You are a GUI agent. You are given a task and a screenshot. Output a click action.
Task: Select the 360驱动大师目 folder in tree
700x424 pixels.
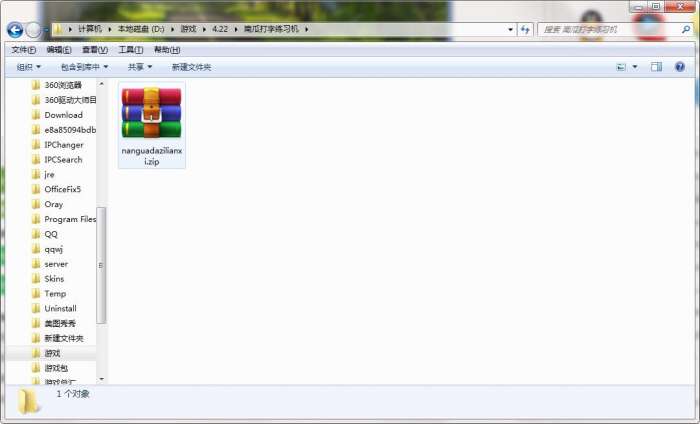click(70, 100)
